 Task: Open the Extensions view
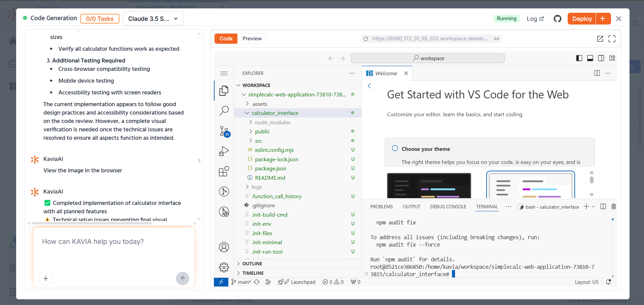point(224,171)
